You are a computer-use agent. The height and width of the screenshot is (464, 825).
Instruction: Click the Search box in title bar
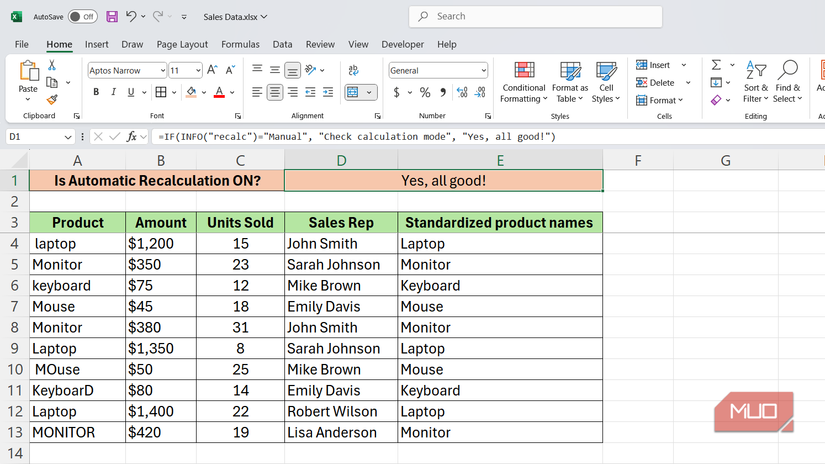pyautogui.click(x=535, y=16)
